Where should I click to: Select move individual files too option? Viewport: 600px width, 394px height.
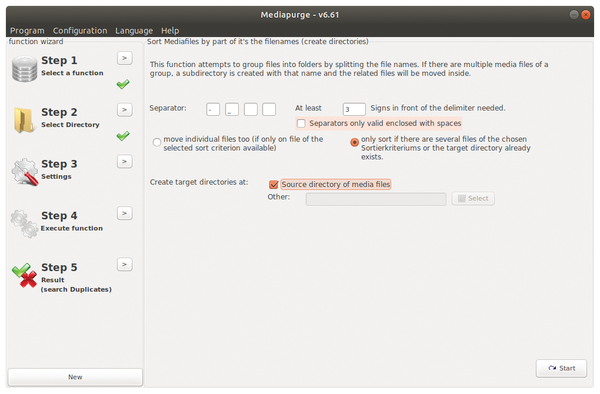[157, 142]
